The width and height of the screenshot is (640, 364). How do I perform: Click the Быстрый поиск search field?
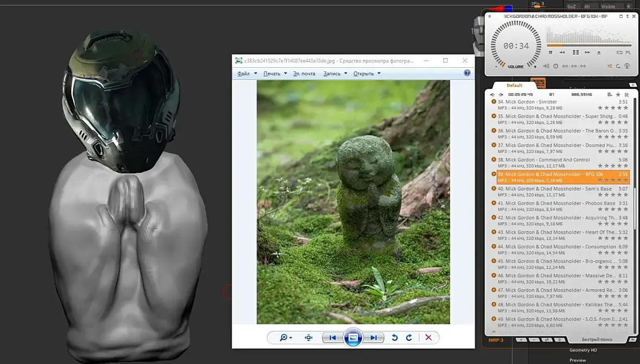598,340
